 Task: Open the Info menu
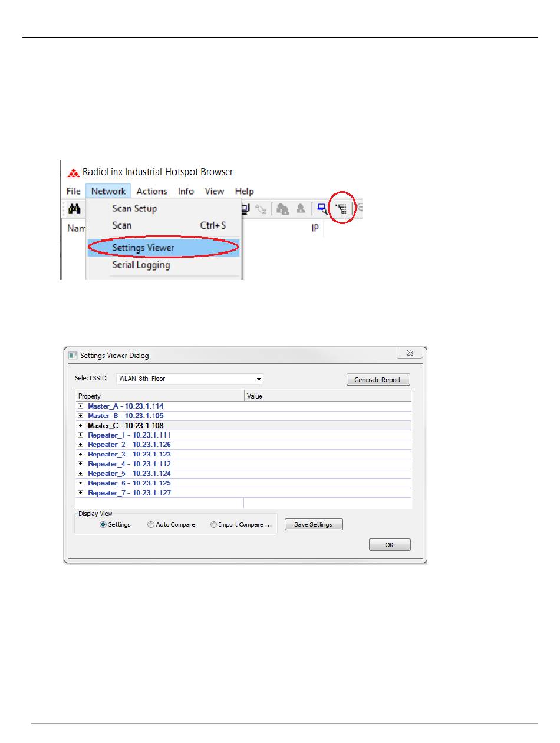click(186, 191)
